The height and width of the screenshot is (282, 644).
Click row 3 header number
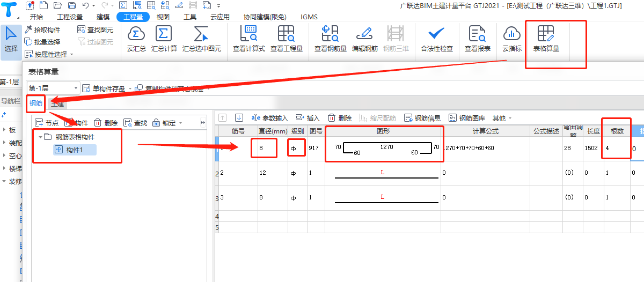pyautogui.click(x=217, y=198)
